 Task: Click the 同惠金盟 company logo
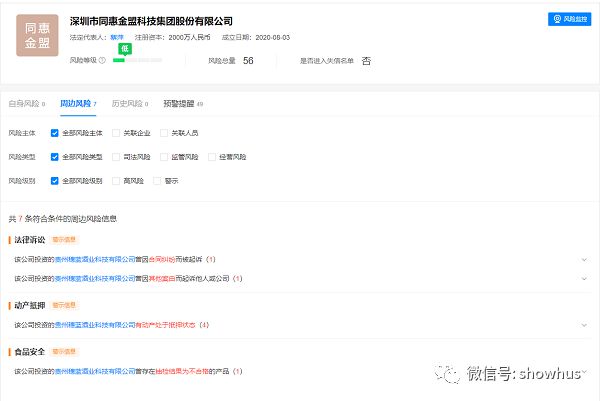(37, 35)
